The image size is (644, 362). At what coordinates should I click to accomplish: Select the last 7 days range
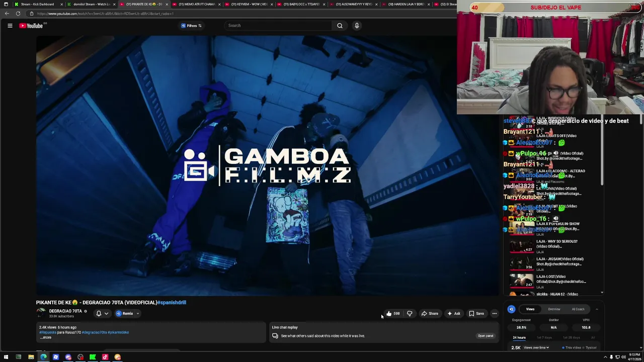pyautogui.click(x=544, y=338)
